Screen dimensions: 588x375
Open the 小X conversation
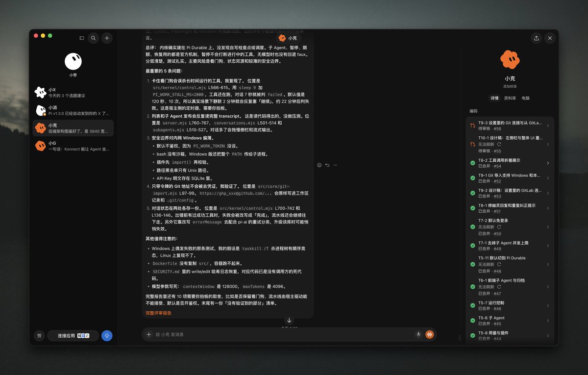73,92
